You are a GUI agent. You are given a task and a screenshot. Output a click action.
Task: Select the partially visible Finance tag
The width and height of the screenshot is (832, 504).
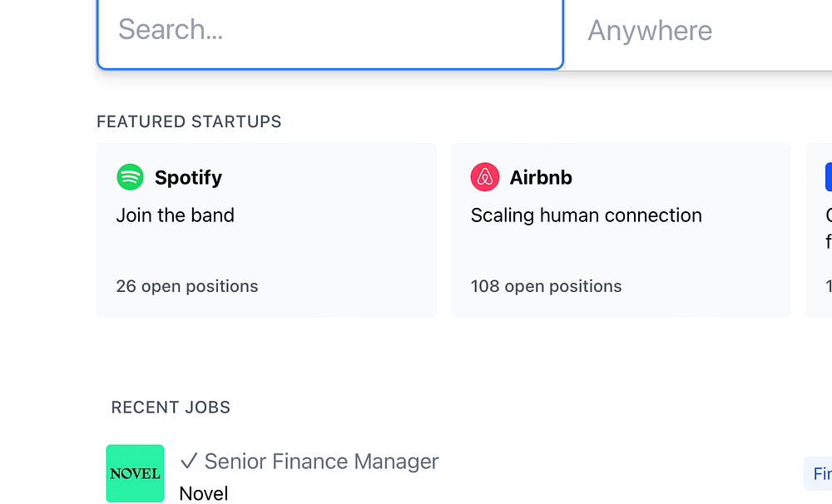click(821, 473)
